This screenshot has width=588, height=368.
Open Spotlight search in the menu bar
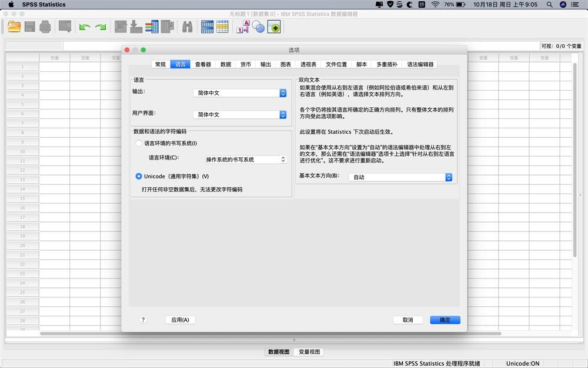549,5
